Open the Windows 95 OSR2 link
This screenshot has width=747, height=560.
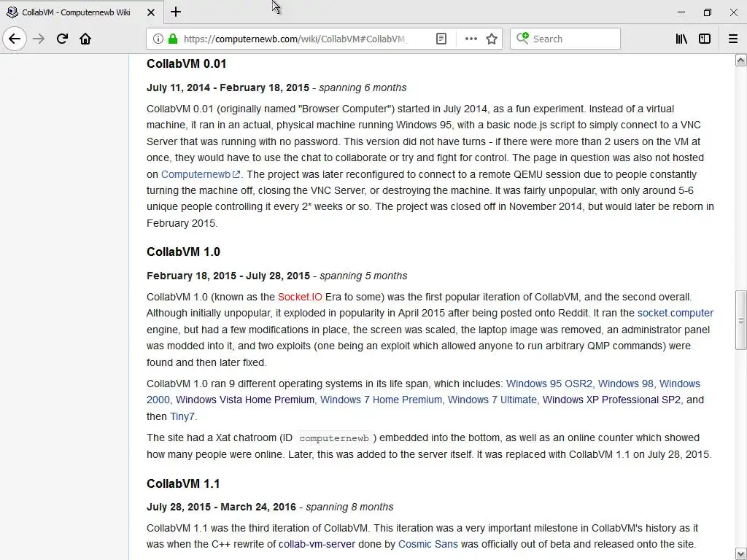(549, 384)
